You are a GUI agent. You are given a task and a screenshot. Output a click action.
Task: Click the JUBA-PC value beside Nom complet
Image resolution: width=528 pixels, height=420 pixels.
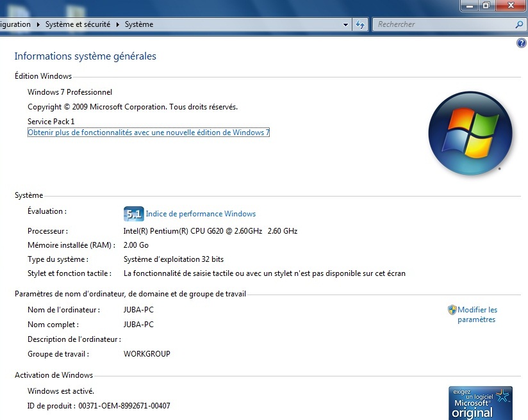(x=138, y=325)
